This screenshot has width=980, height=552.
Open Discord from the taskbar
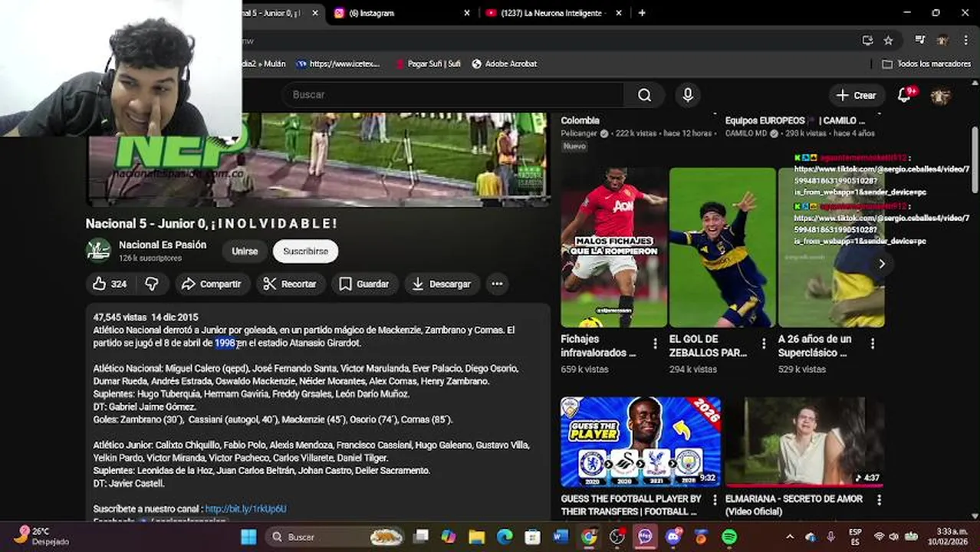click(673, 537)
